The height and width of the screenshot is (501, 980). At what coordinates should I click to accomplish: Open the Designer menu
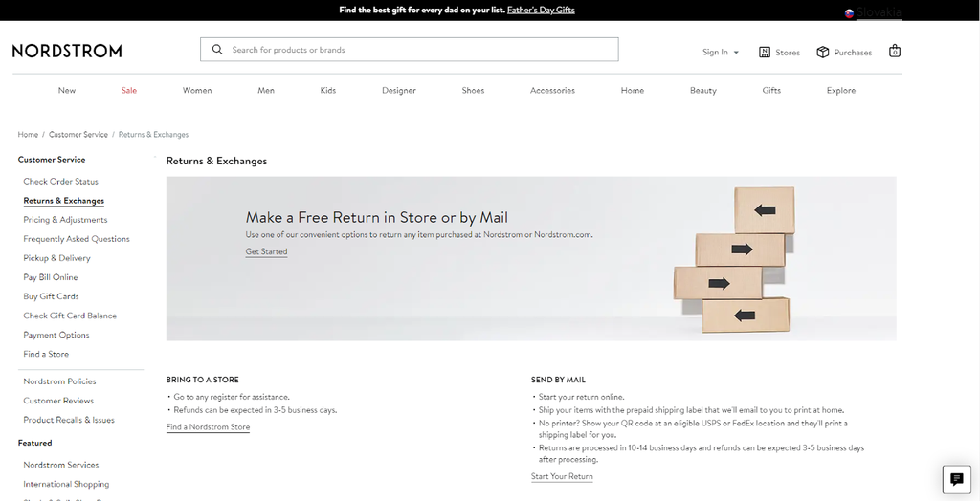pyautogui.click(x=399, y=90)
